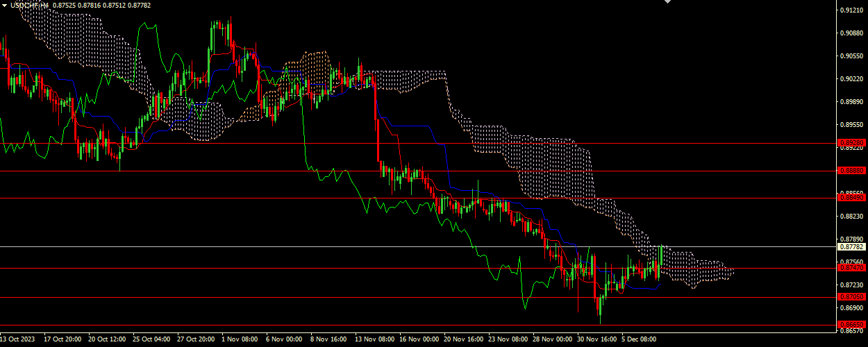
Task: Click the 5 Dec 08:00 time label
Action: click(x=639, y=340)
